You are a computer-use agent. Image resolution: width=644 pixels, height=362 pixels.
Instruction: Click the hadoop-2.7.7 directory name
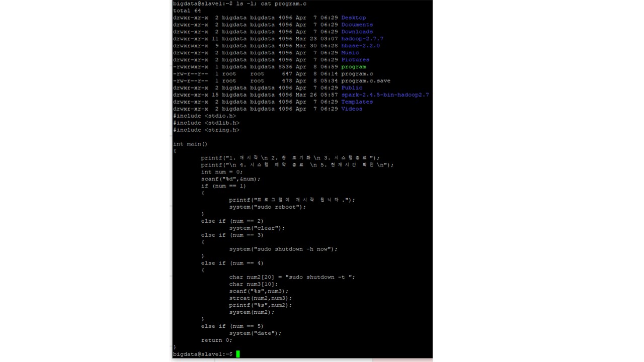[x=362, y=39]
